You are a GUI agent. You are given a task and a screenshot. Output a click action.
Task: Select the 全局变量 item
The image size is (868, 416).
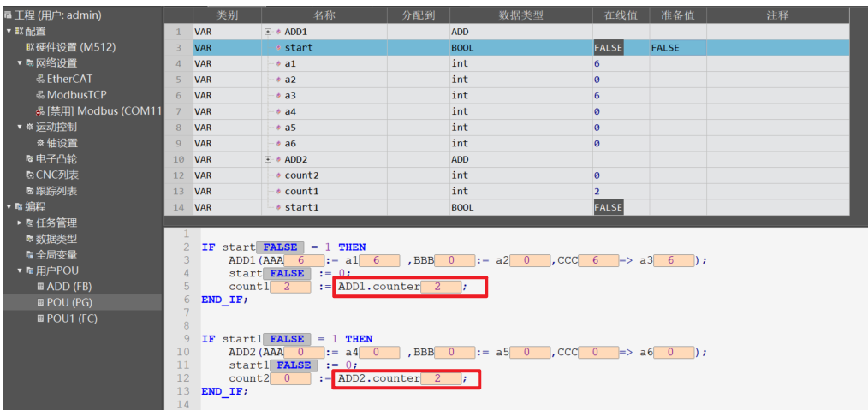point(56,254)
